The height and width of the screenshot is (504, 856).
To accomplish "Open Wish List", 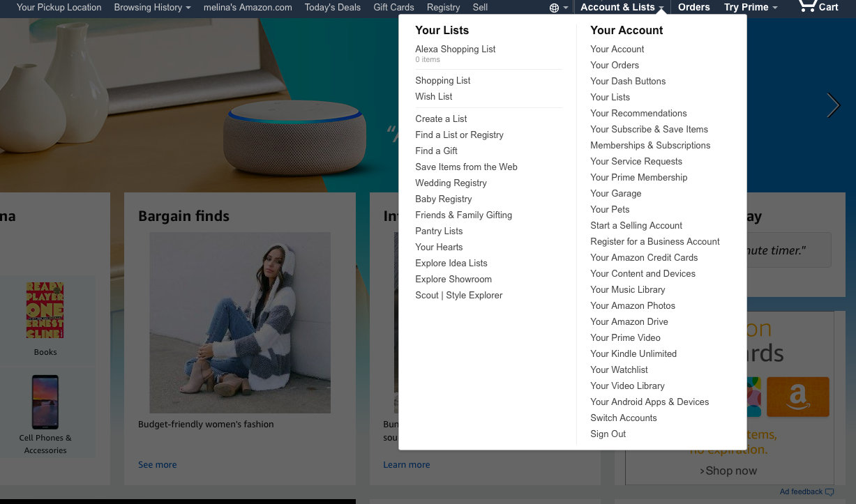I will coord(434,96).
